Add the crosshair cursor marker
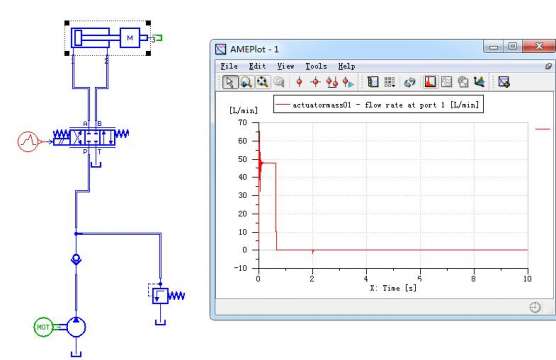 (315, 82)
